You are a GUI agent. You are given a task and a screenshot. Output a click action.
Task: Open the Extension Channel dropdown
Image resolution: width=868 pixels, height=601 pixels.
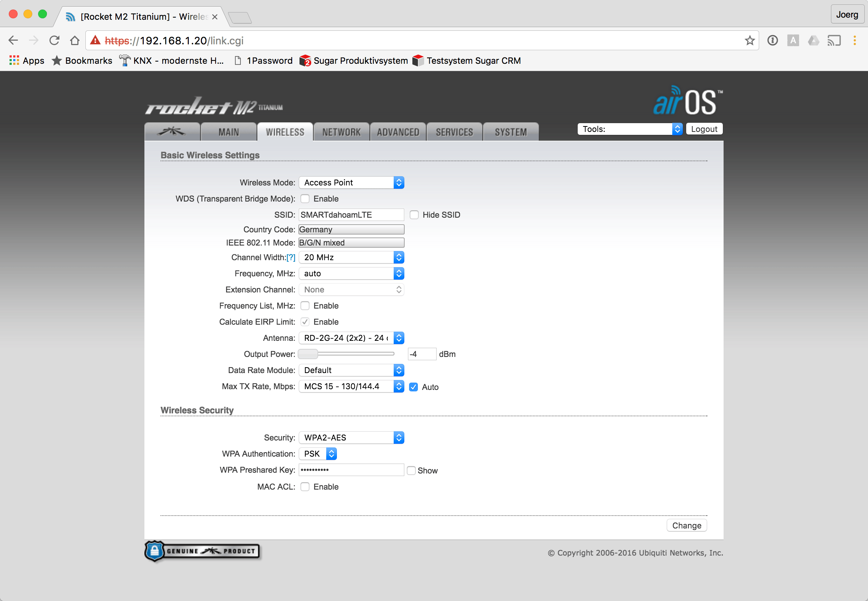[352, 290]
